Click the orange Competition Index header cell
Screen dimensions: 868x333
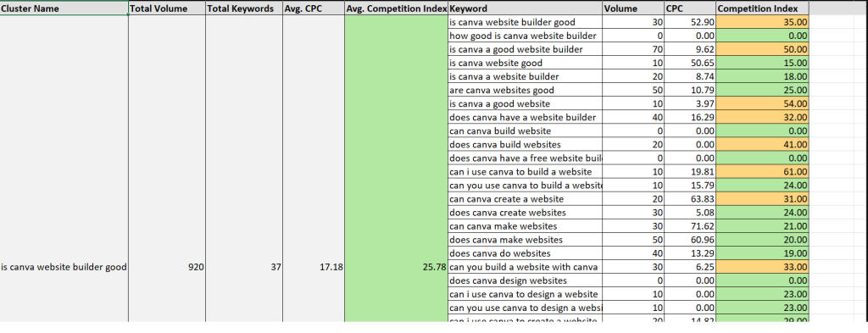762,8
